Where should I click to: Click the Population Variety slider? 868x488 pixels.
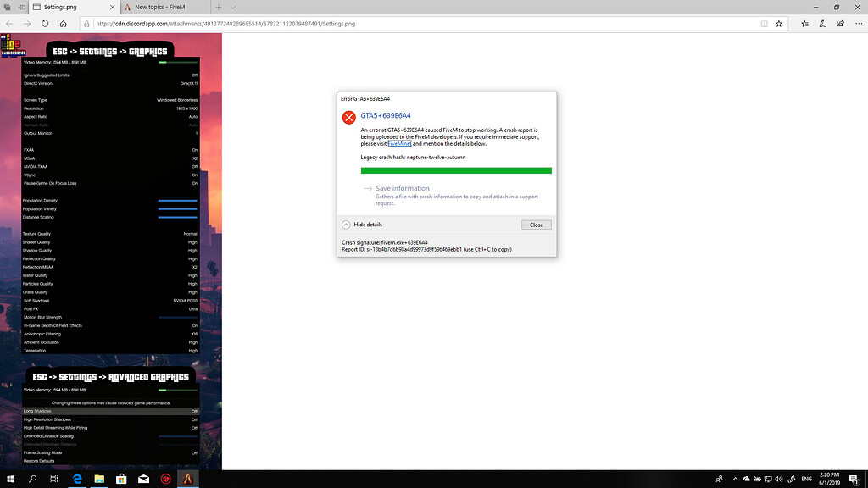pos(178,208)
